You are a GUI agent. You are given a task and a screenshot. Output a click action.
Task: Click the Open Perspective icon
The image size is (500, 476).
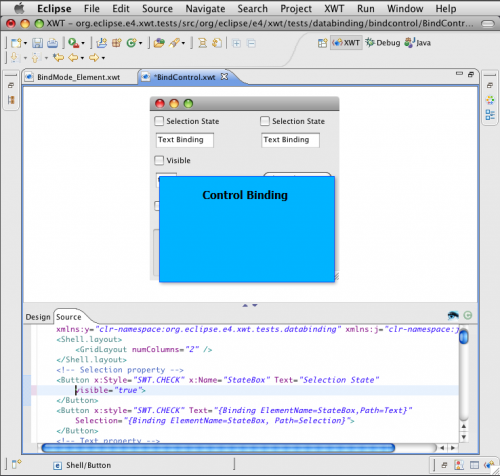pos(322,43)
